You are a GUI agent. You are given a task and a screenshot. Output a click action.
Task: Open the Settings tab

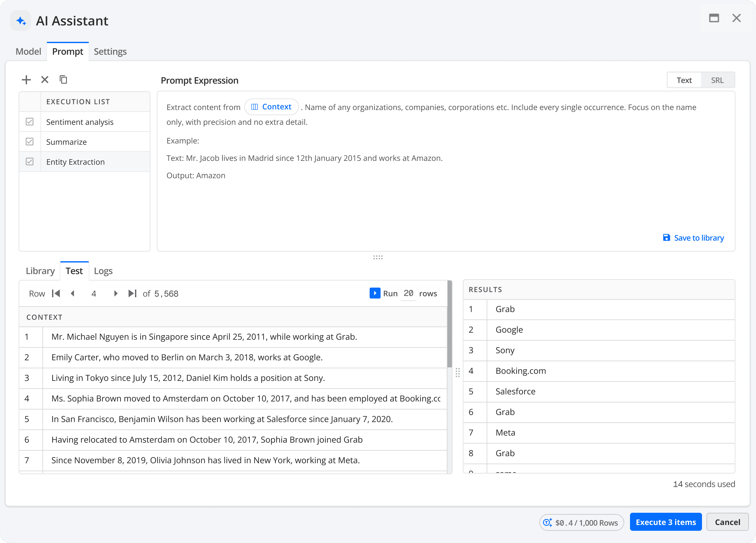(110, 51)
